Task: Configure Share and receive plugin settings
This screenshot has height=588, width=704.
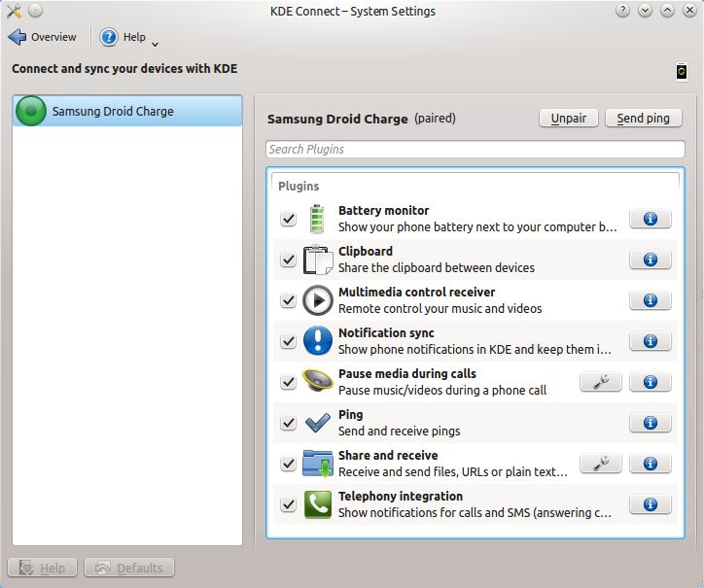Action: (x=601, y=464)
